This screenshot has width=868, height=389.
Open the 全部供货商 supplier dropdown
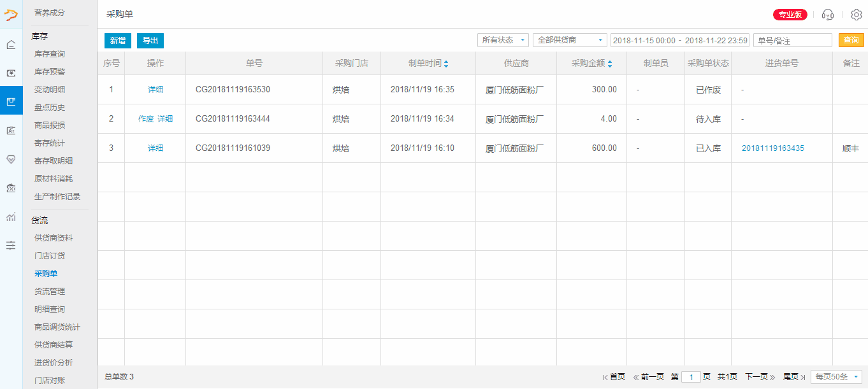tap(570, 40)
